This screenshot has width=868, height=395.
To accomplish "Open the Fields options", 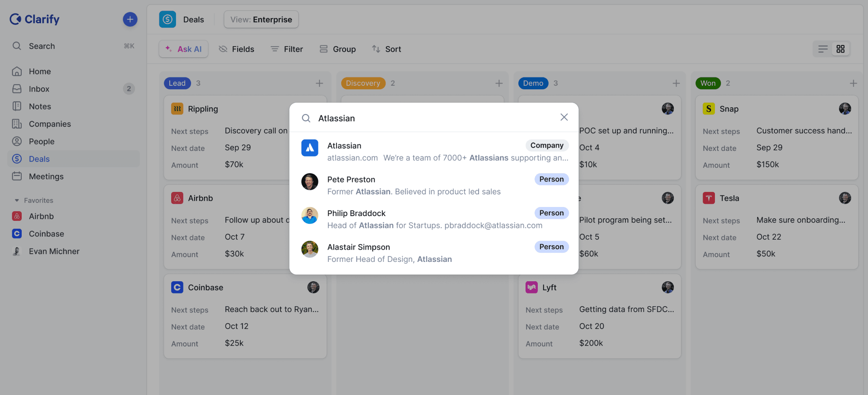I will pyautogui.click(x=236, y=49).
